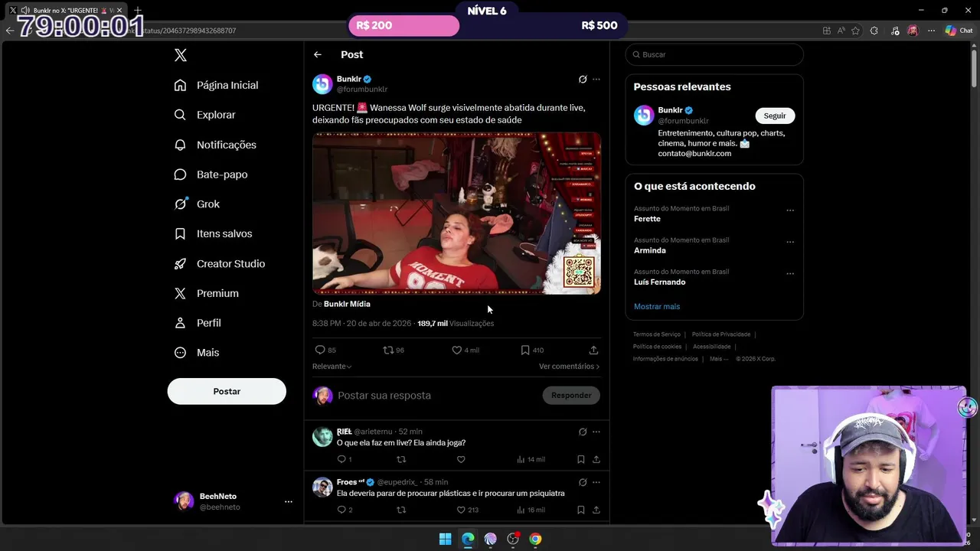Viewport: 980px width, 551px height.
Task: Share the main Bunklr post
Action: [x=593, y=350]
